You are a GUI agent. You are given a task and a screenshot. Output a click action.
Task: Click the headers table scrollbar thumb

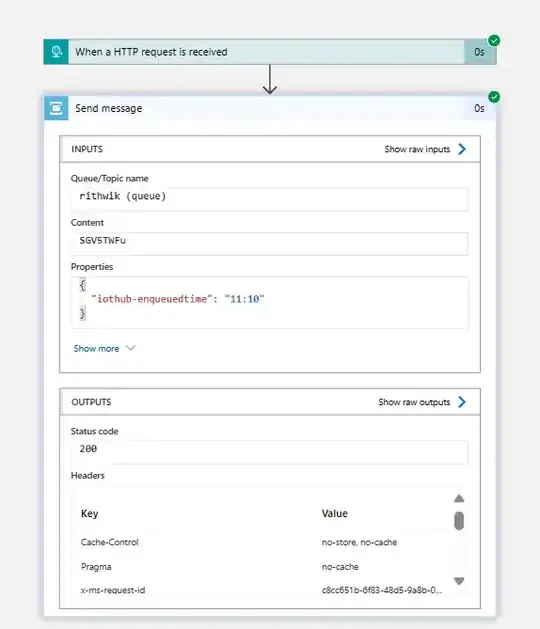[459, 521]
